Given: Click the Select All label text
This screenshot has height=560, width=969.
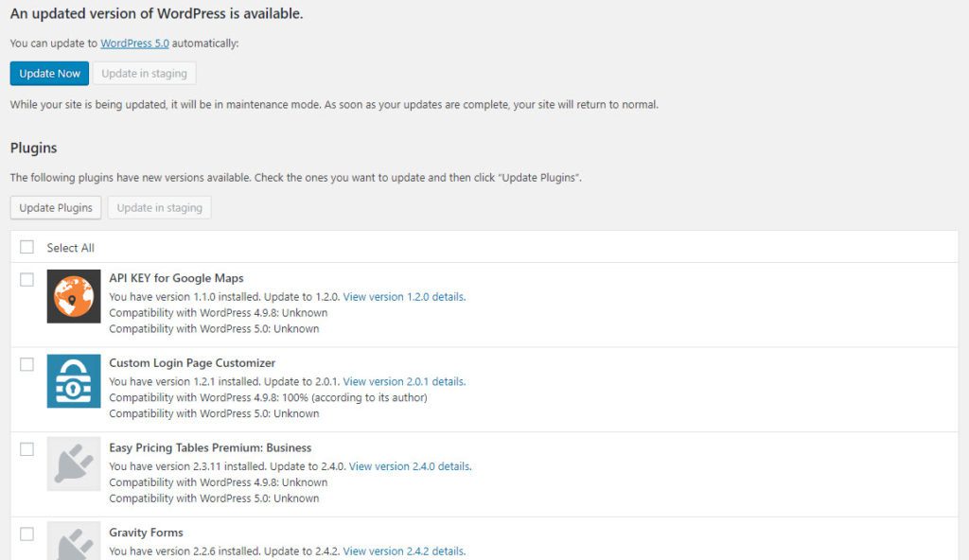Looking at the screenshot, I should click(71, 248).
